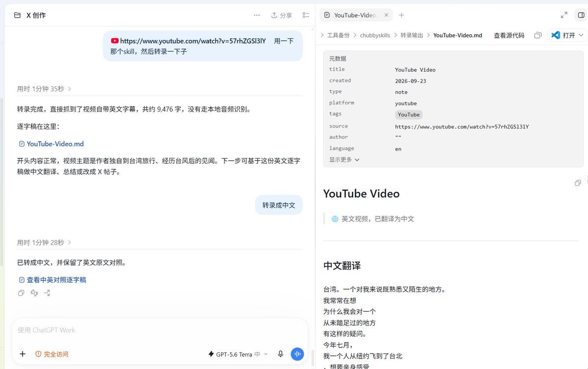Open the chubbyskills breadcrumb folder
Screen dimensions: 588x369
point(375,35)
